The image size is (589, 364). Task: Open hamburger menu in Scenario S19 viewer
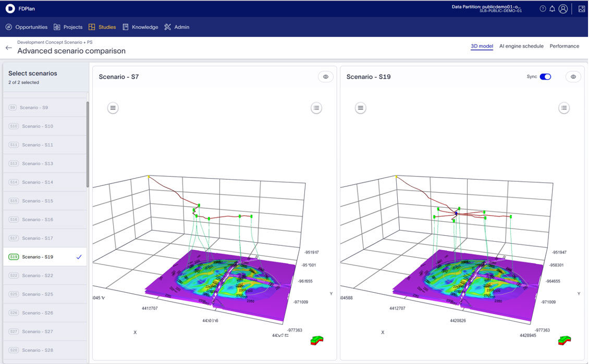[360, 108]
